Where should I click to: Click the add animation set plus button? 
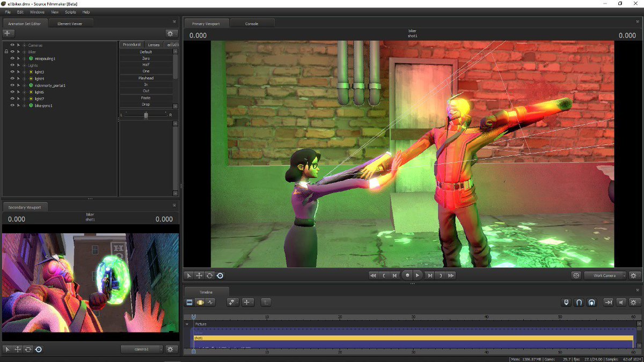[9, 33]
